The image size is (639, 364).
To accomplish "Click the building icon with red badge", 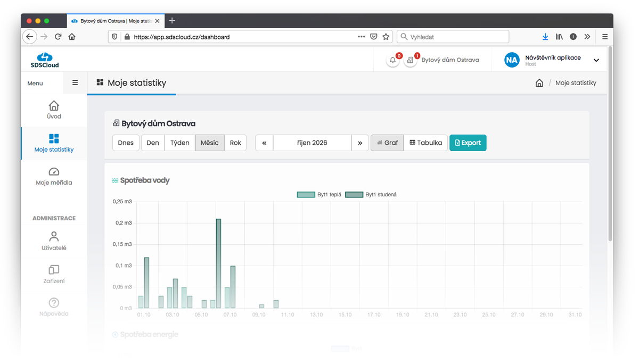I will coord(410,60).
